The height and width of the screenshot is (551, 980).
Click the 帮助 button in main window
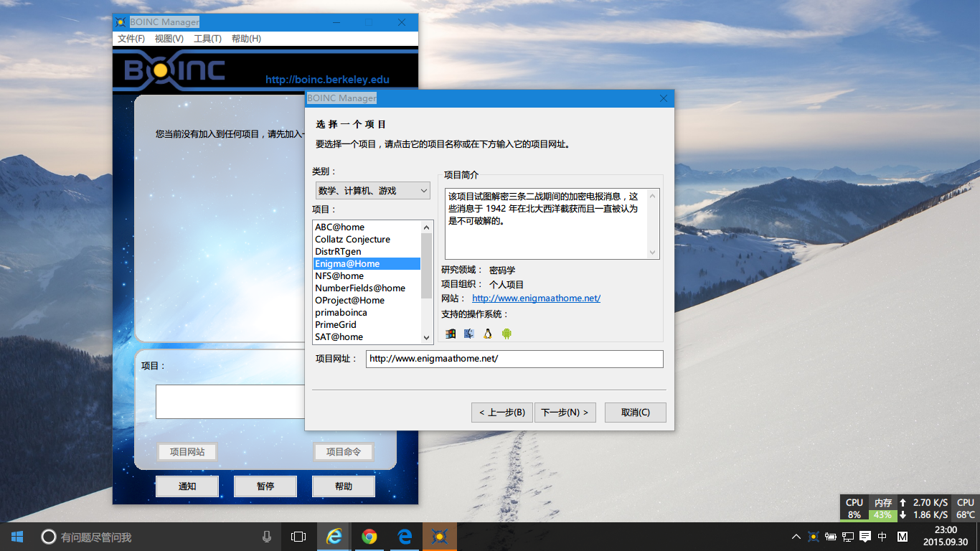pos(344,486)
